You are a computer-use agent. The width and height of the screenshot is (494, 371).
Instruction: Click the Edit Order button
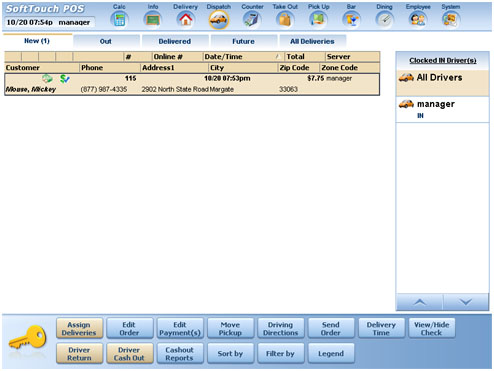(x=129, y=328)
